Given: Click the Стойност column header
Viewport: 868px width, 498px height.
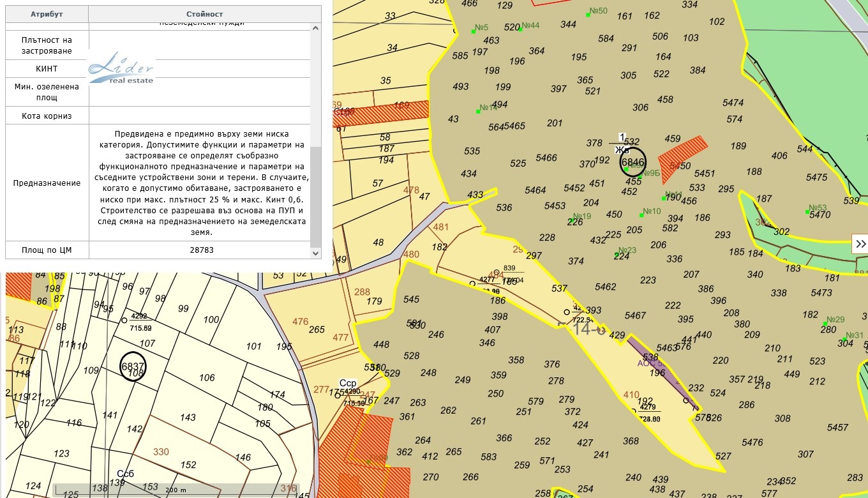Looking at the screenshot, I should click(204, 14).
